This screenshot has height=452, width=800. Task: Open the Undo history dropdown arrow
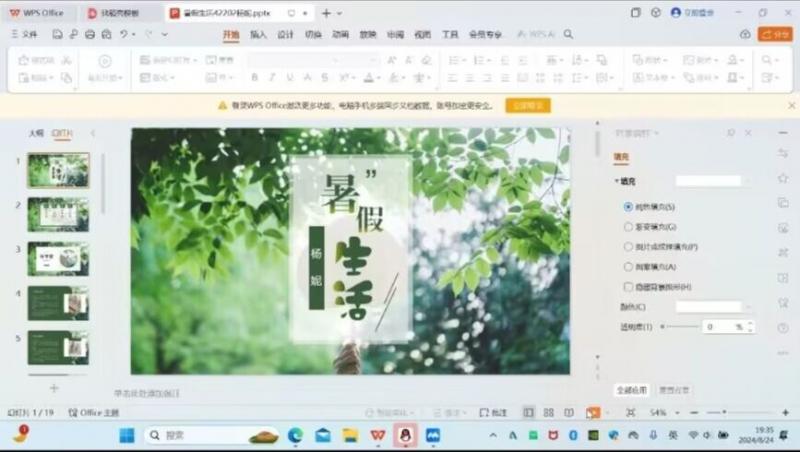tap(134, 34)
